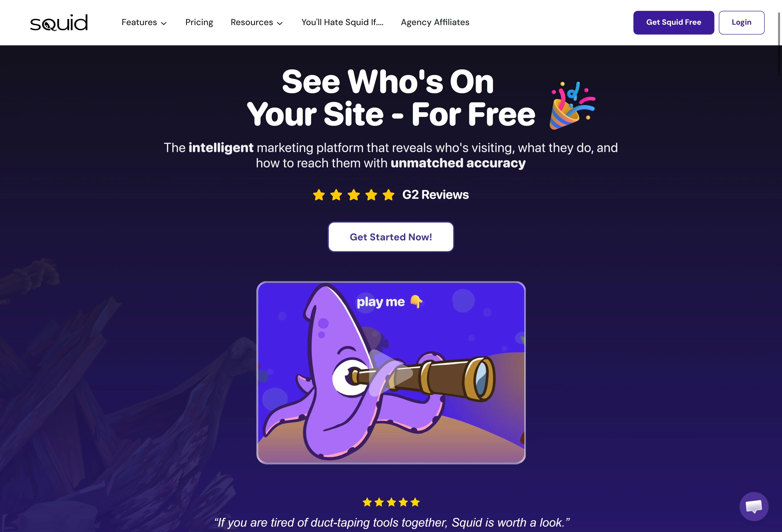Click the Get Squid Free button
Image resolution: width=782 pixels, height=532 pixels.
tap(673, 22)
